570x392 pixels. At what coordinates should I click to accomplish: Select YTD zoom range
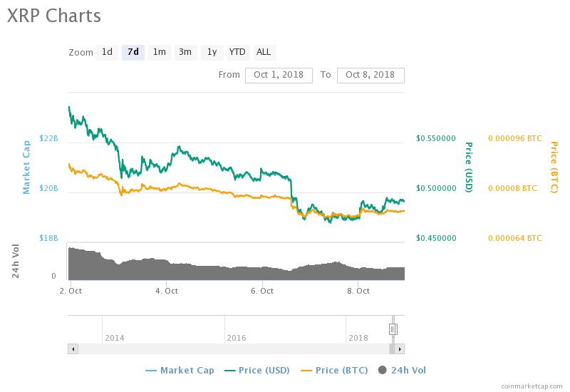click(237, 52)
